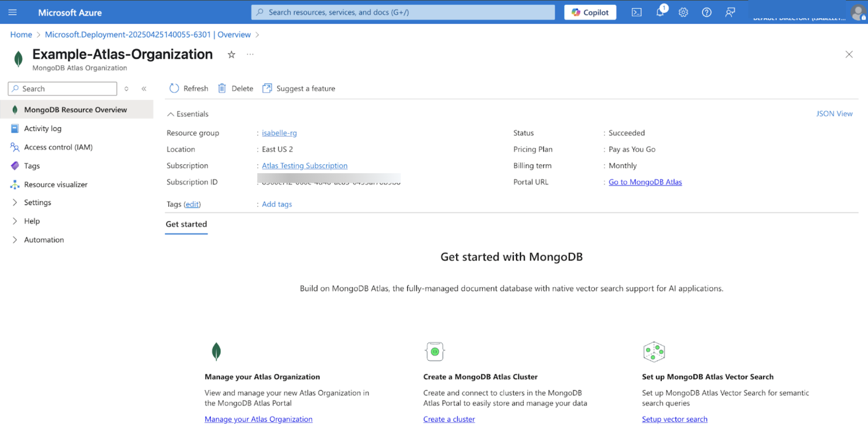The height and width of the screenshot is (427, 868).
Task: Open the feedback icon in the header
Action: pos(730,12)
